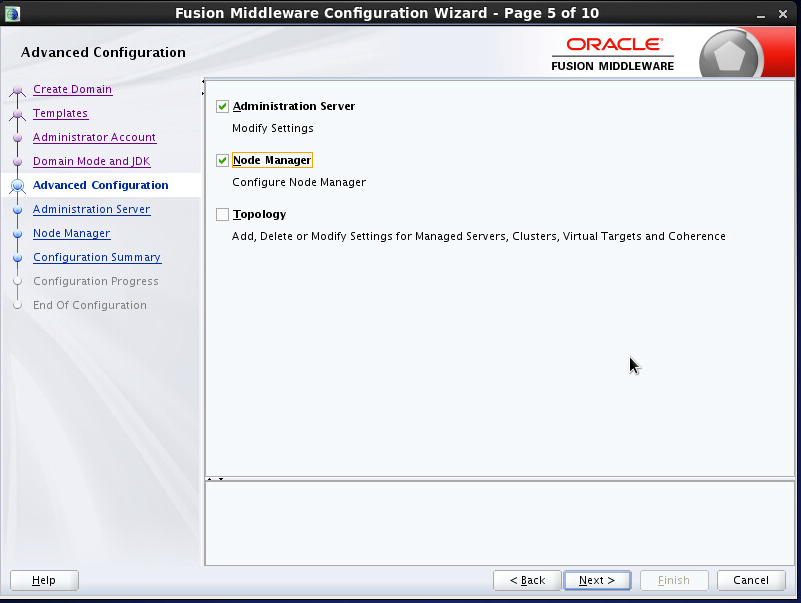Expand the message pane using divider down arrow
Viewport: 801px width, 603px height.
pyautogui.click(x=220, y=479)
